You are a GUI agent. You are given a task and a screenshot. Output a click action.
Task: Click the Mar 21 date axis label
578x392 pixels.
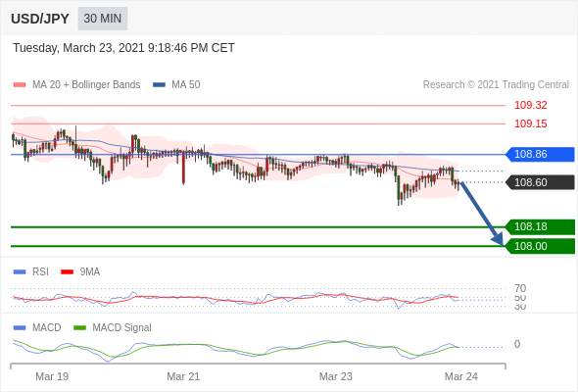(183, 376)
